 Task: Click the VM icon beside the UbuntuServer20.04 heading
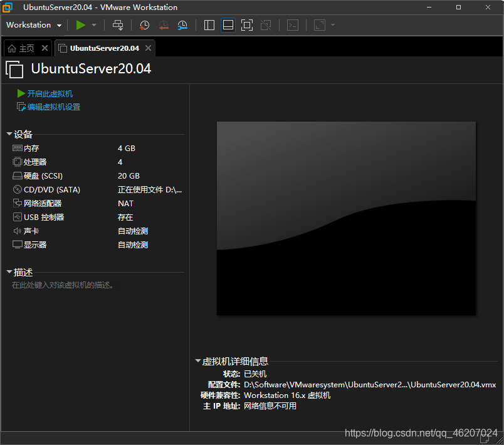(15, 70)
